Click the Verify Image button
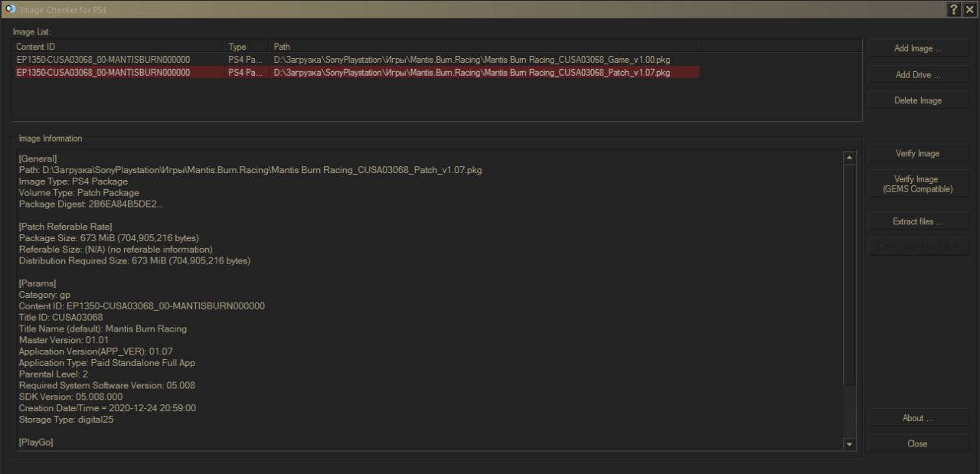The image size is (980, 474). pos(918,153)
